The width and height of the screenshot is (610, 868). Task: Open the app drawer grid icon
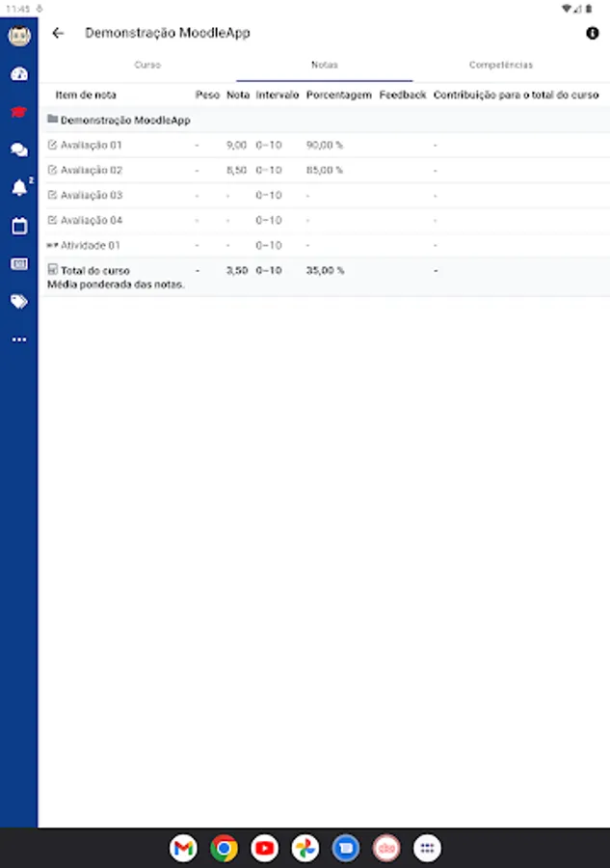[427, 848]
